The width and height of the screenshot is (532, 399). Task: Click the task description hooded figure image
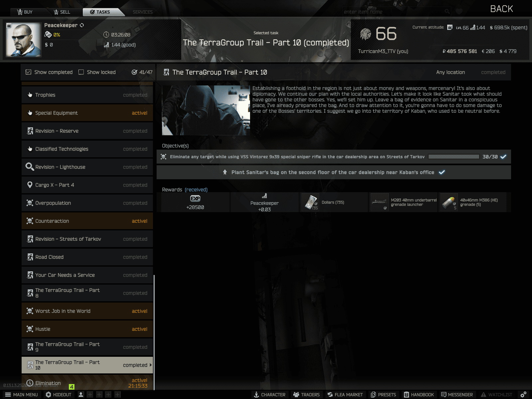point(206,110)
